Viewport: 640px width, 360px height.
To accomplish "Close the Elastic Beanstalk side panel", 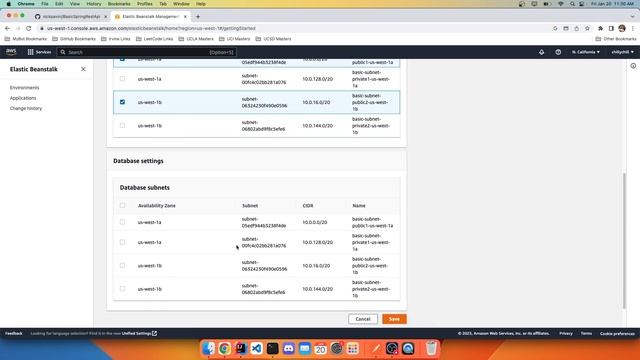I will coord(83,69).
